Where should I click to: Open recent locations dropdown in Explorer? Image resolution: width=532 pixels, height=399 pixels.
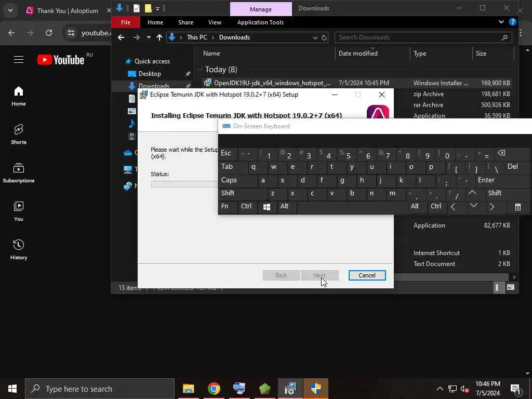pos(149,37)
